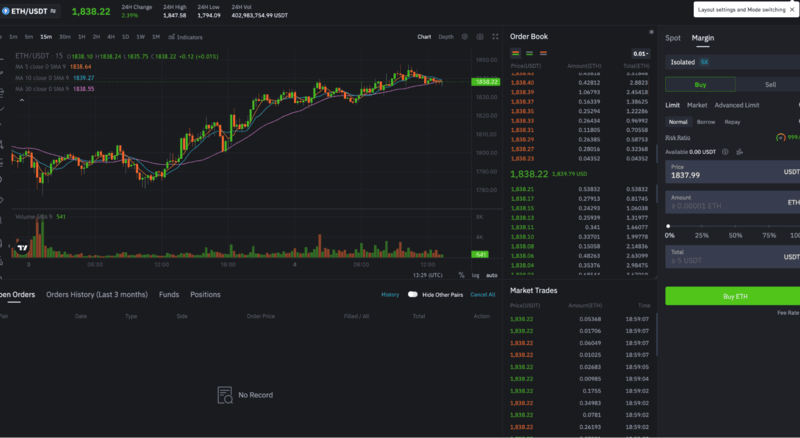800x438 pixels.
Task: Click the Total USDT input field
Action: point(733,257)
